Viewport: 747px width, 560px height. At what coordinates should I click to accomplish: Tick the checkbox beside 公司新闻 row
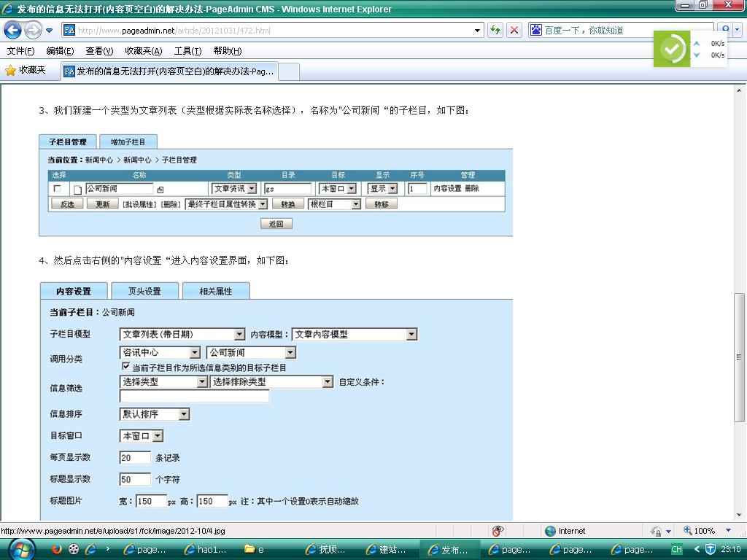[x=58, y=189]
